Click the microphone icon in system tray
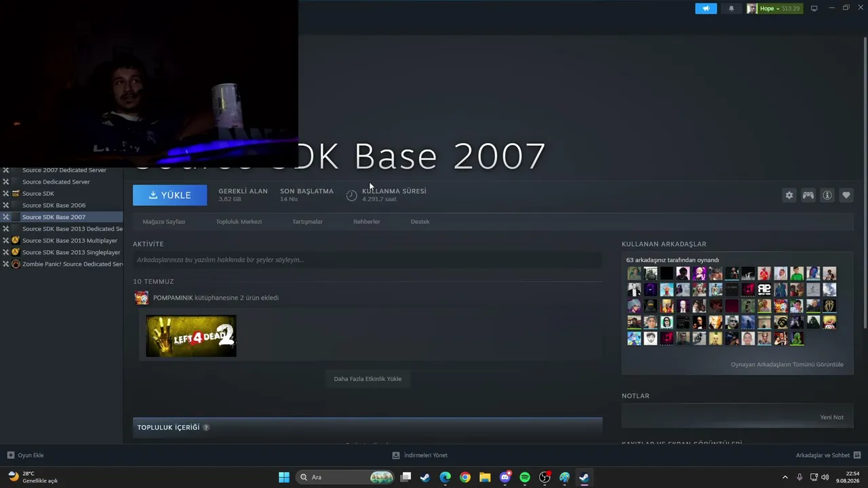 800,477
